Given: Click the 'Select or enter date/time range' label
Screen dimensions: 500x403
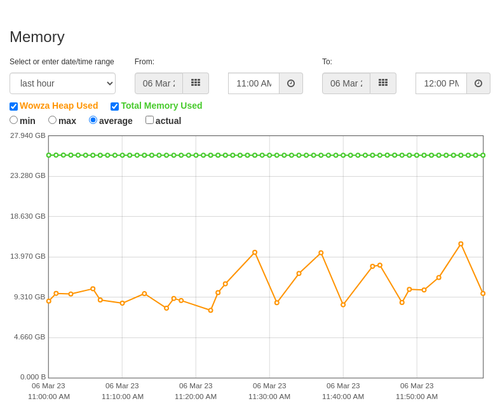Looking at the screenshot, I should (62, 62).
